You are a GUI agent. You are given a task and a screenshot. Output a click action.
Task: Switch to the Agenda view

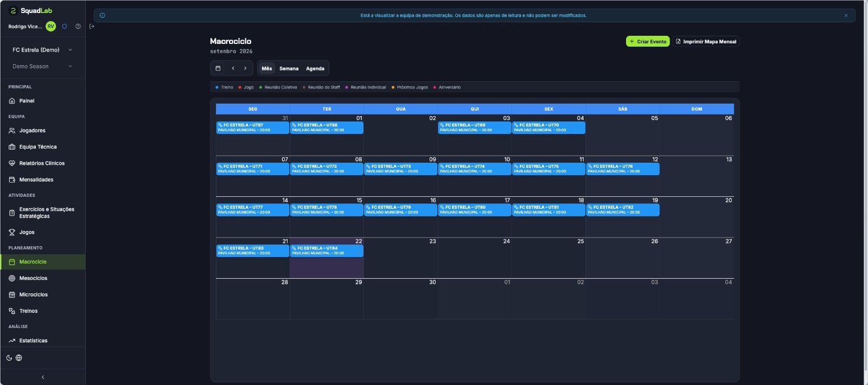(315, 68)
